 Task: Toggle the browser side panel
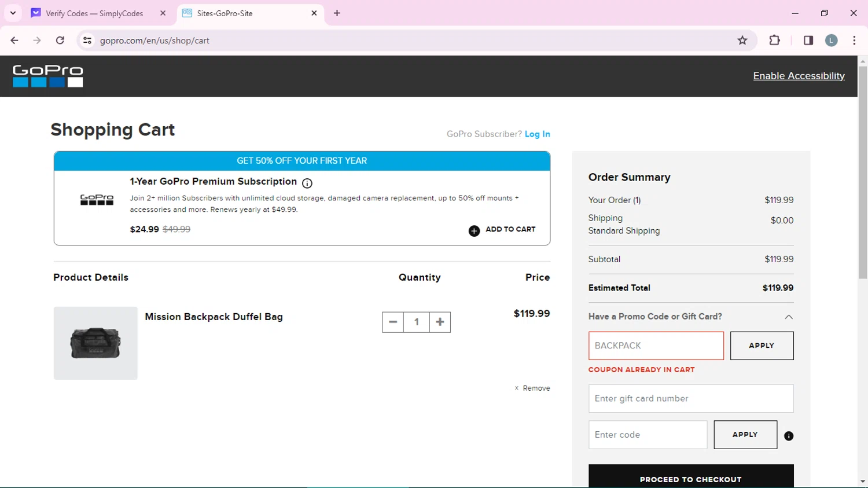(x=808, y=41)
